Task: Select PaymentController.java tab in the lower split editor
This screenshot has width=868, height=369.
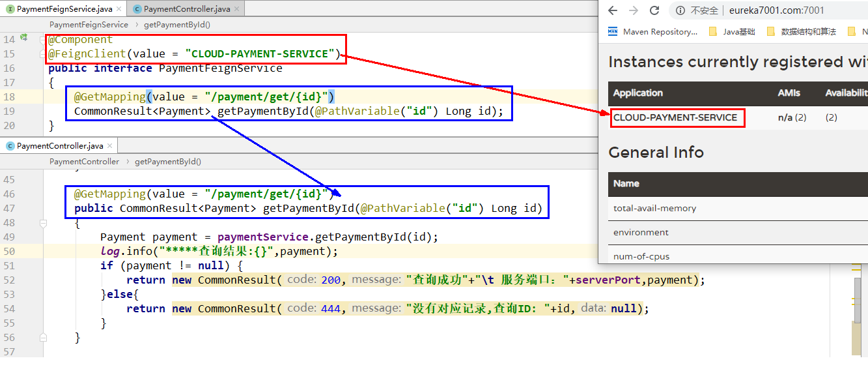Action: pyautogui.click(x=59, y=146)
